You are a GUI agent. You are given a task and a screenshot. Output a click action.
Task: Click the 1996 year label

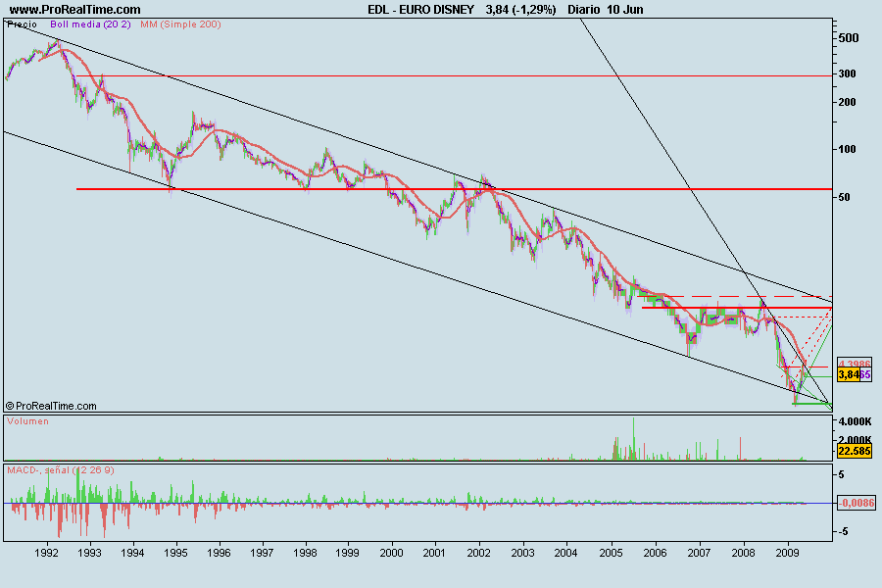(219, 553)
